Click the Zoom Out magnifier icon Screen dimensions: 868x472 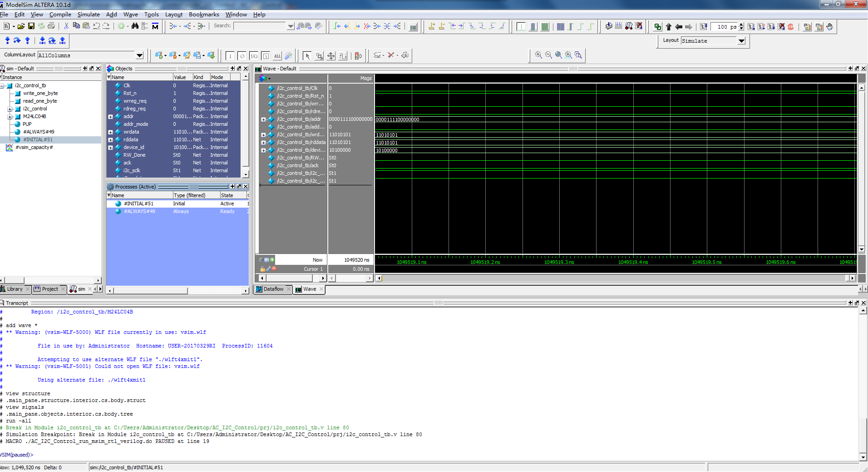548,55
